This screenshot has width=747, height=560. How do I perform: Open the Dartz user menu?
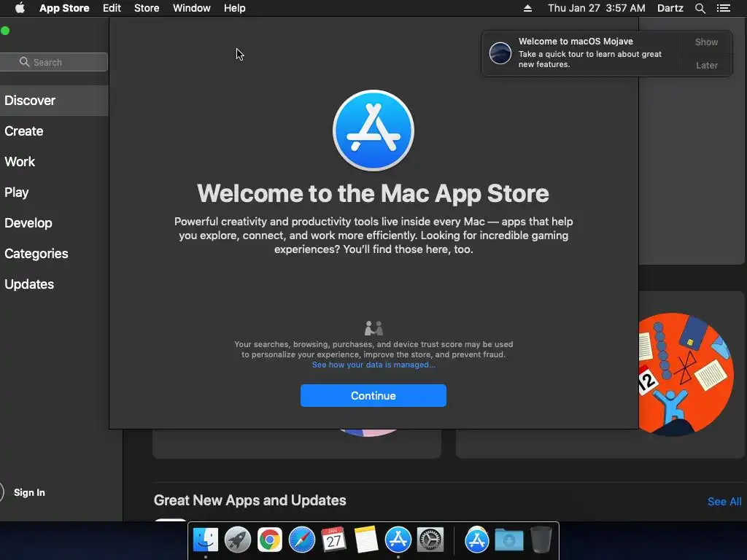coord(670,8)
